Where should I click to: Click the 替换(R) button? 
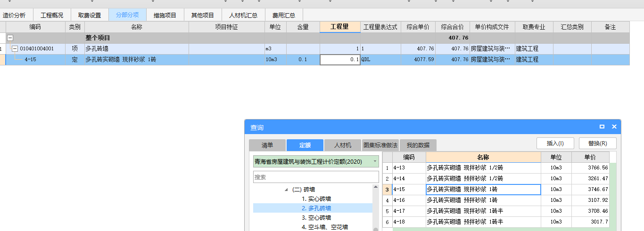[598, 143]
